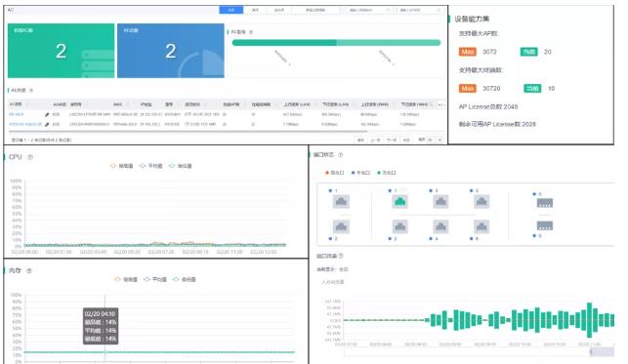Click the pencil edit icon in second AC row

(47, 124)
